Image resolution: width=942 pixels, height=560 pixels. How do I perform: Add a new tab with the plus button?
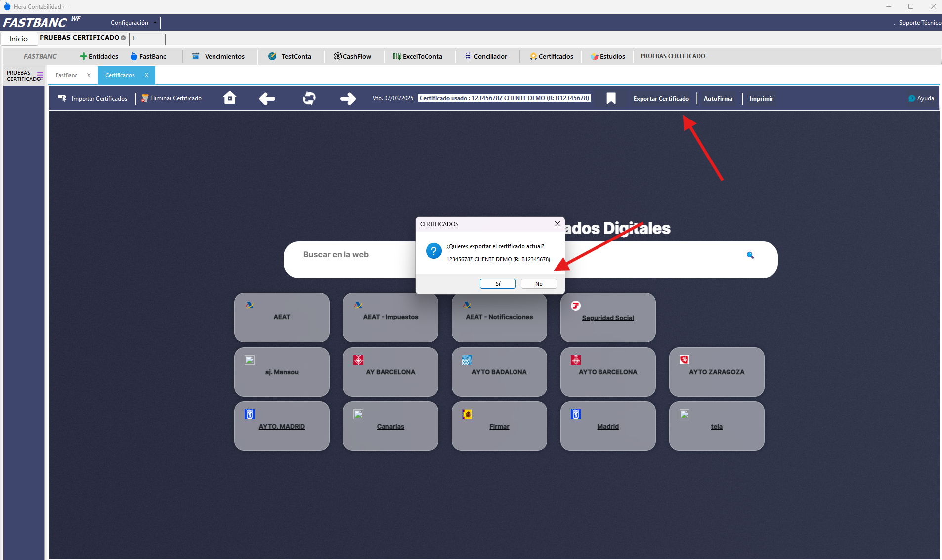[x=133, y=38]
